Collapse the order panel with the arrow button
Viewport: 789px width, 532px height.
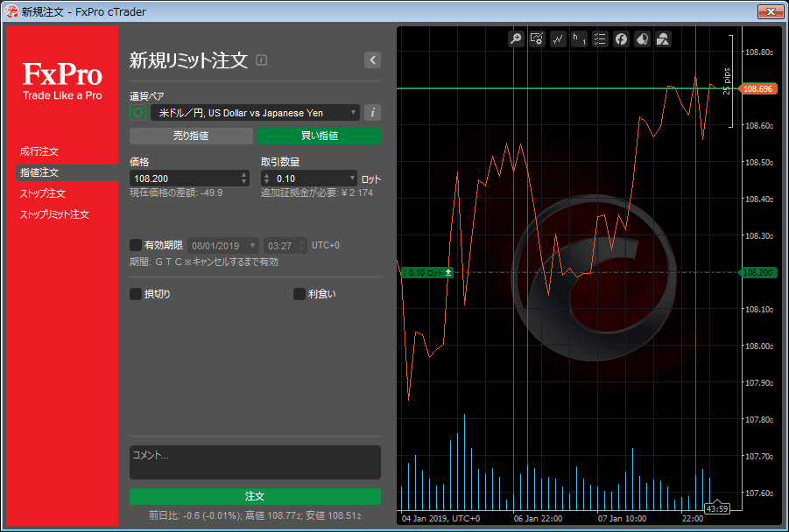coord(372,59)
